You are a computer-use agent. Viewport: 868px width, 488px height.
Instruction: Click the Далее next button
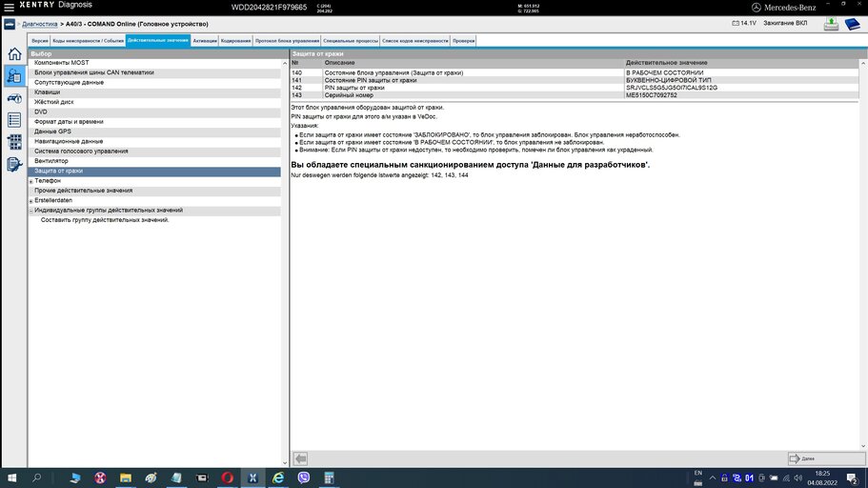click(826, 458)
